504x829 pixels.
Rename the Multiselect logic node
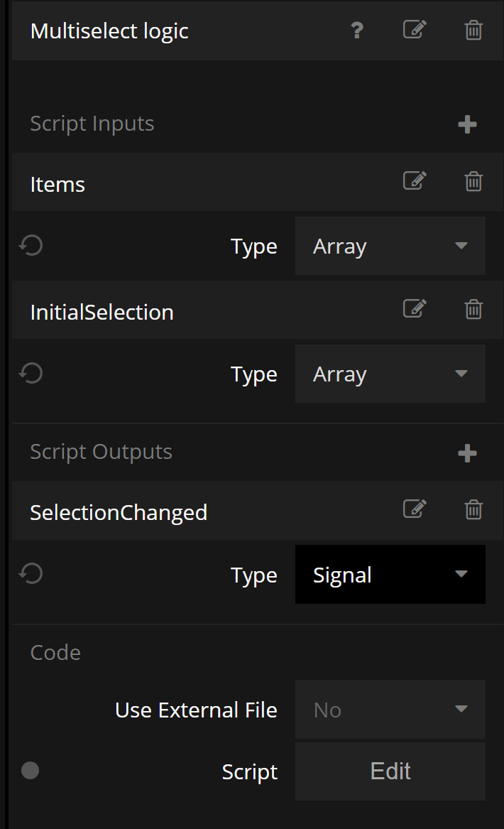[415, 30]
